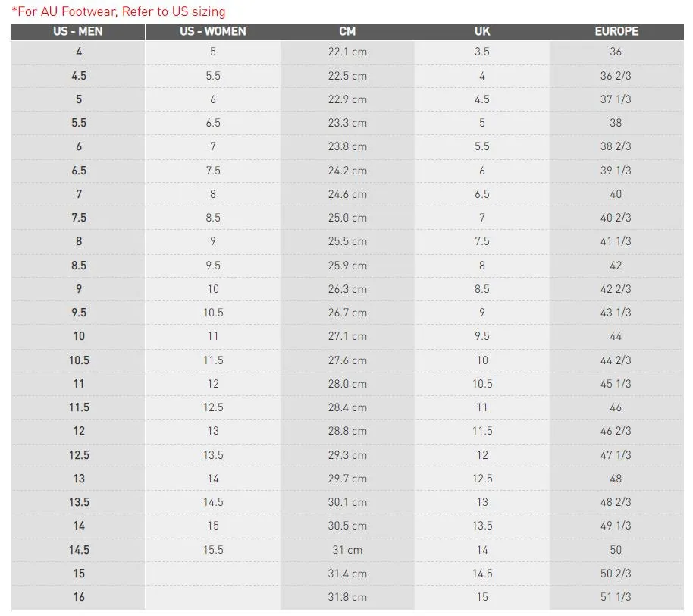
Task: Click the 31.8 cm measurement cell
Action: click(347, 597)
